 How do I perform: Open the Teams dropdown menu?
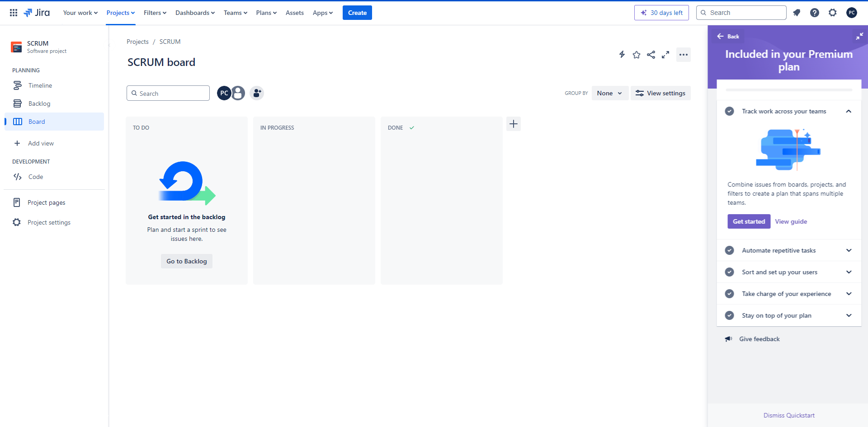(236, 13)
